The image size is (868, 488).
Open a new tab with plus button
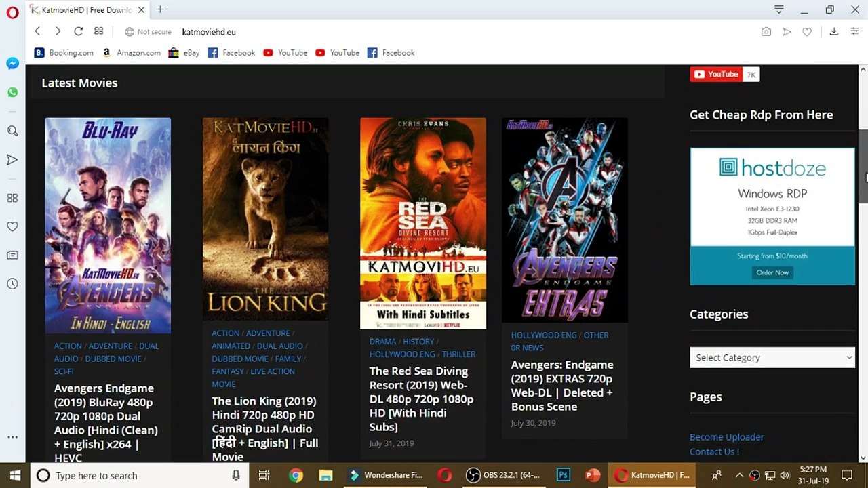pyautogui.click(x=160, y=9)
